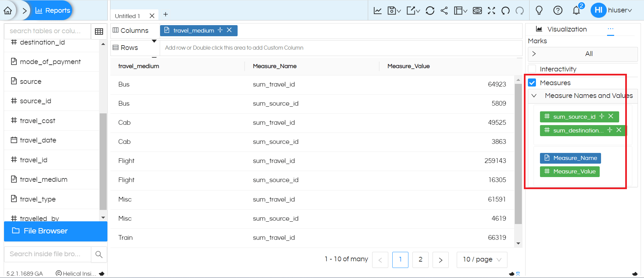Viewport: 644px width, 278px height.
Task: Switch to Untitled 1 tab
Action: coord(128,16)
